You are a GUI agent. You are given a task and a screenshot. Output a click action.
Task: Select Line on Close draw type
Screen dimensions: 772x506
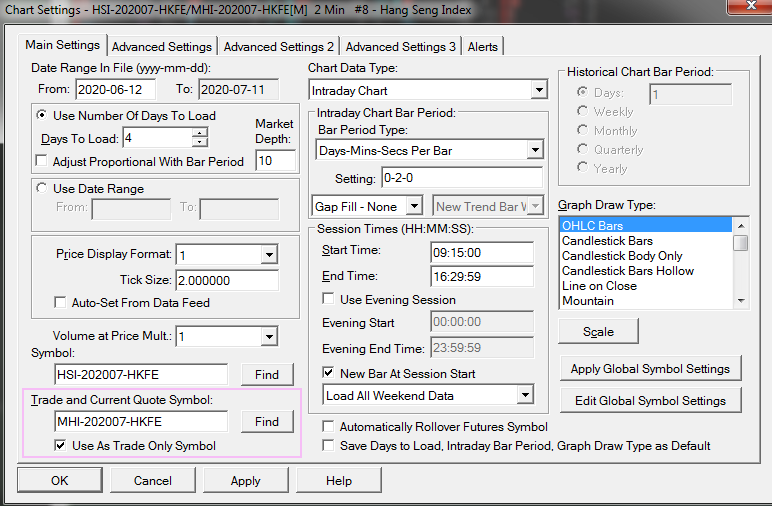coord(646,285)
